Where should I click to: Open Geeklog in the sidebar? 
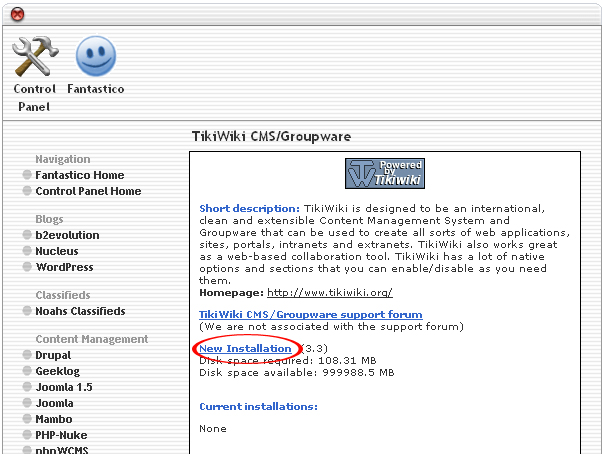58,371
